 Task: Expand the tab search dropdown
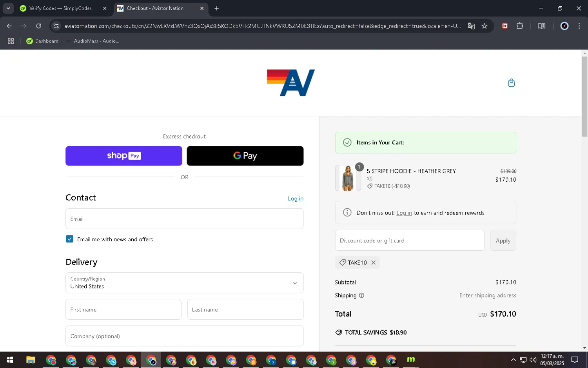(8, 8)
